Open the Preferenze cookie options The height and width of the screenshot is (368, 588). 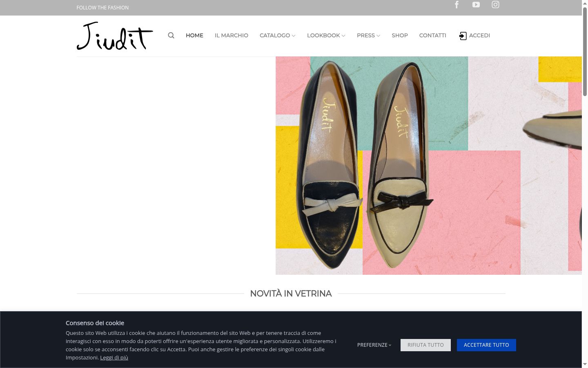click(374, 345)
